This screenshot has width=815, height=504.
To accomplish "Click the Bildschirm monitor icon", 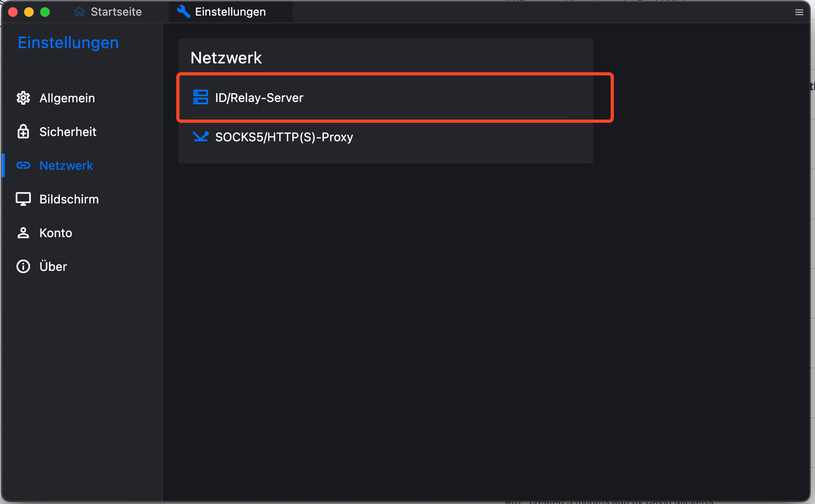I will click(x=23, y=199).
